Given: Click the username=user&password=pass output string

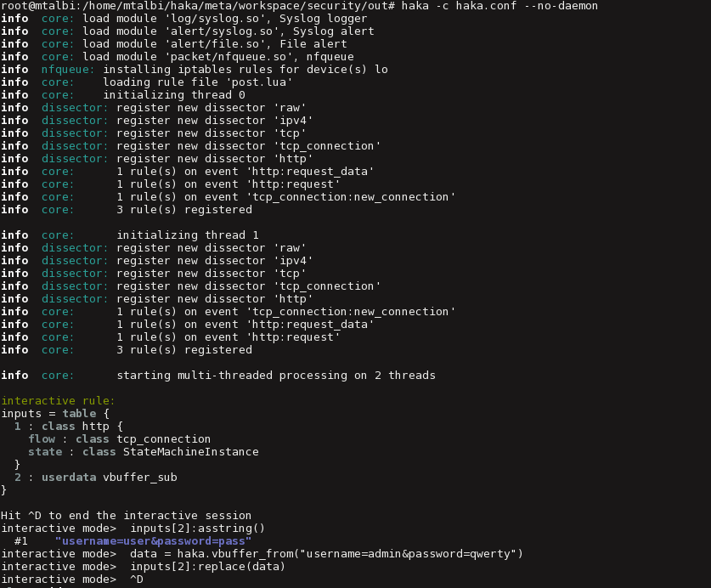Looking at the screenshot, I should tap(153, 541).
